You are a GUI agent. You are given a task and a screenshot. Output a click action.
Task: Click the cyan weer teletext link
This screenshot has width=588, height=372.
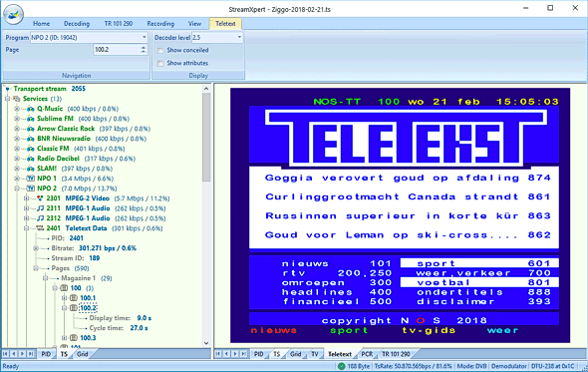coord(502,331)
